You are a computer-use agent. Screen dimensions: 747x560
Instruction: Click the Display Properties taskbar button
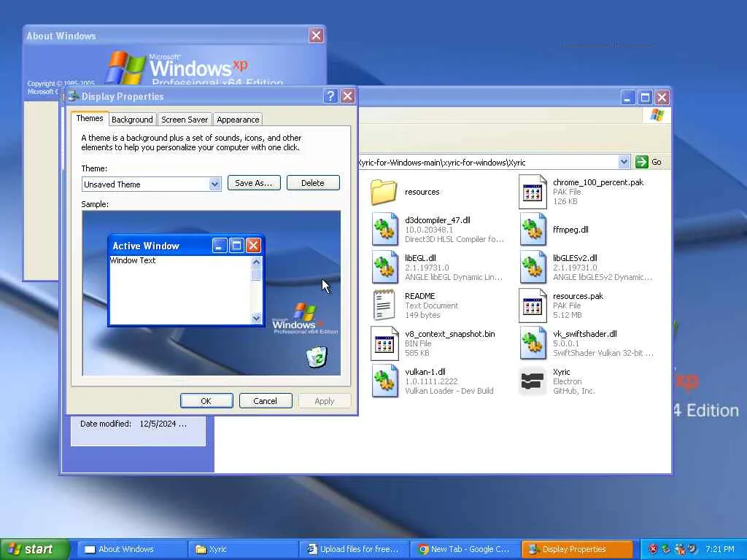[578, 549]
